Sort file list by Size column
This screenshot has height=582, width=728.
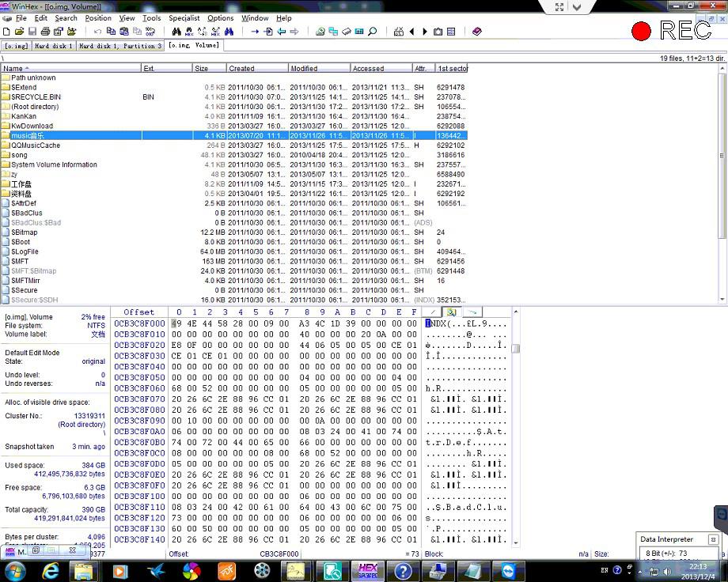tap(210, 68)
